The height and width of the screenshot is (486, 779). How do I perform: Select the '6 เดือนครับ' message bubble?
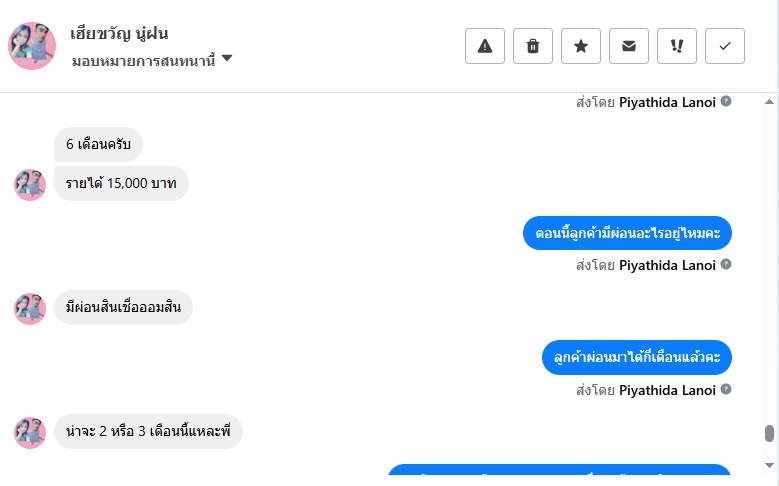coord(98,144)
